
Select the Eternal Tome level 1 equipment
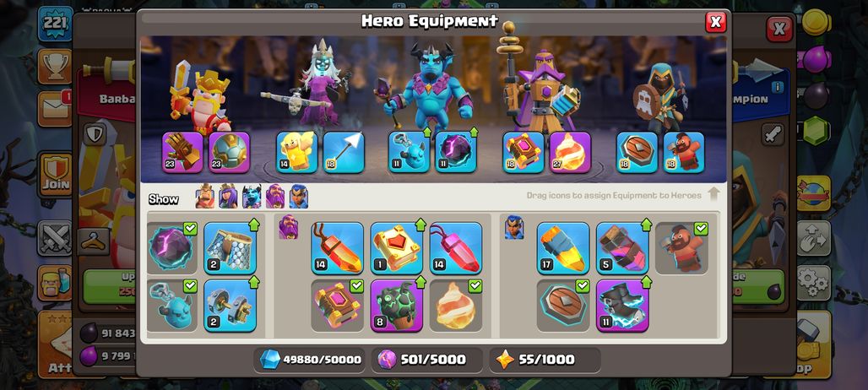396,248
